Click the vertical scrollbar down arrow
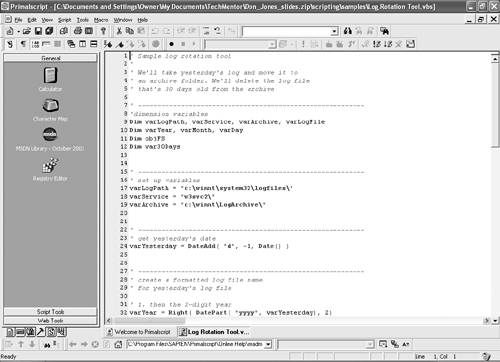Image resolution: width=500 pixels, height=362 pixels. coord(495,321)
